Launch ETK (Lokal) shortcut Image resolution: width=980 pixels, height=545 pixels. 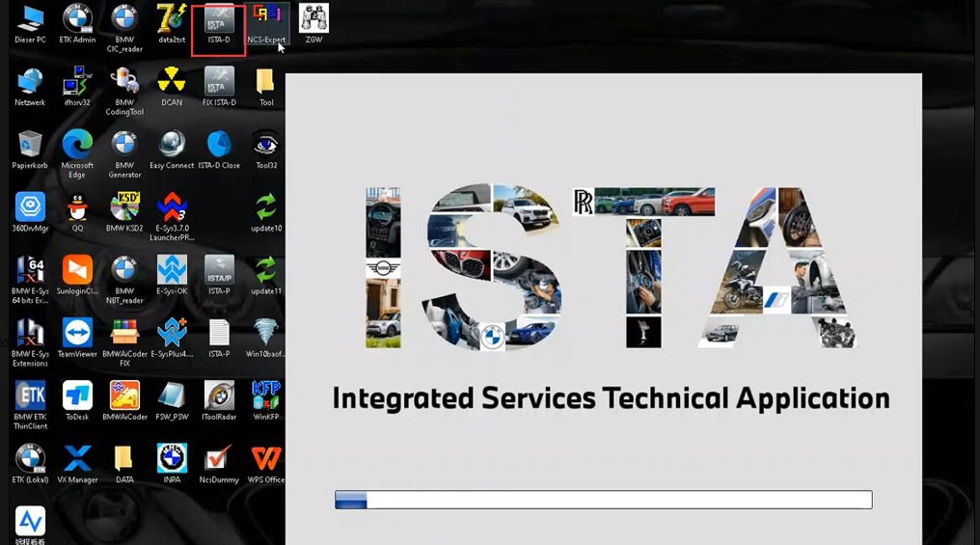tap(30, 464)
